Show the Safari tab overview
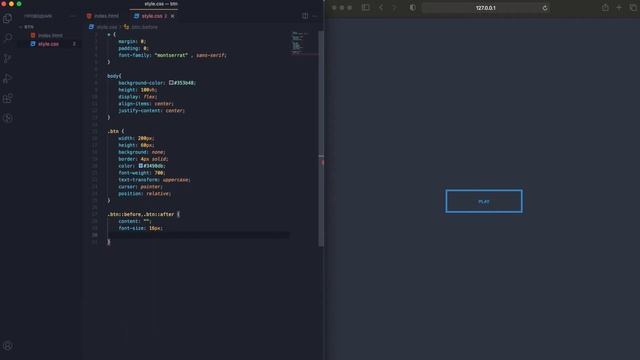Viewport: 640px width, 360px height. pyautogui.click(x=633, y=7)
